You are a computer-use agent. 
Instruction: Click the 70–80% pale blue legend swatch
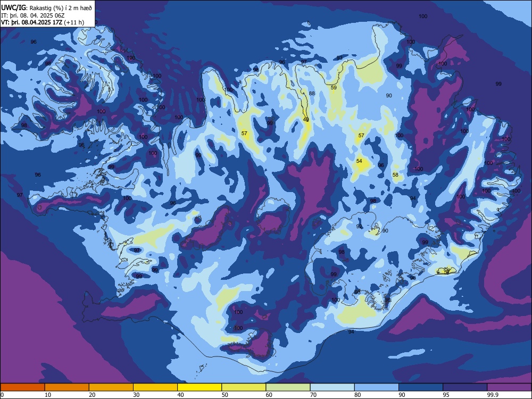[x=332, y=387]
